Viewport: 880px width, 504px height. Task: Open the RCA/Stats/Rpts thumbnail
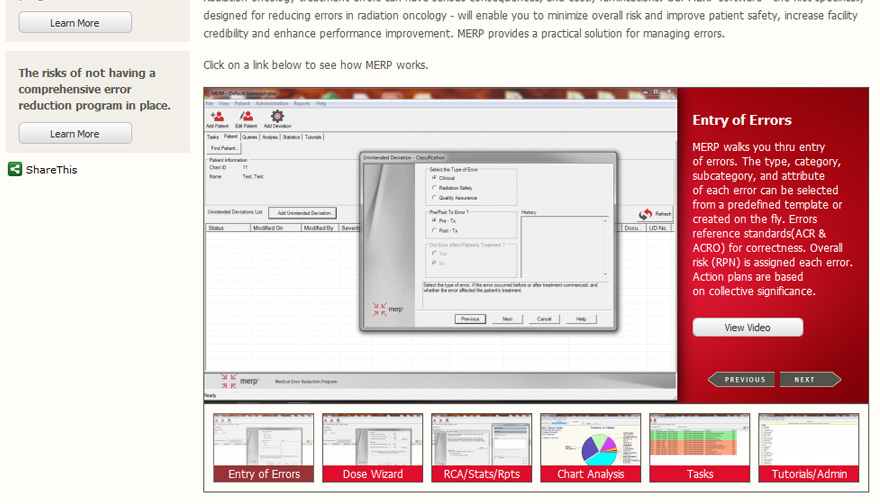click(482, 447)
